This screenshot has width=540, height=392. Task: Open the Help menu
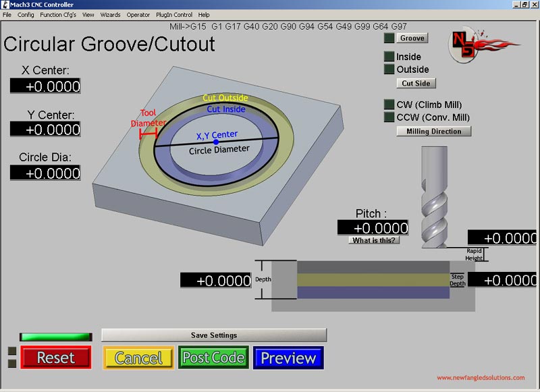[x=204, y=15]
